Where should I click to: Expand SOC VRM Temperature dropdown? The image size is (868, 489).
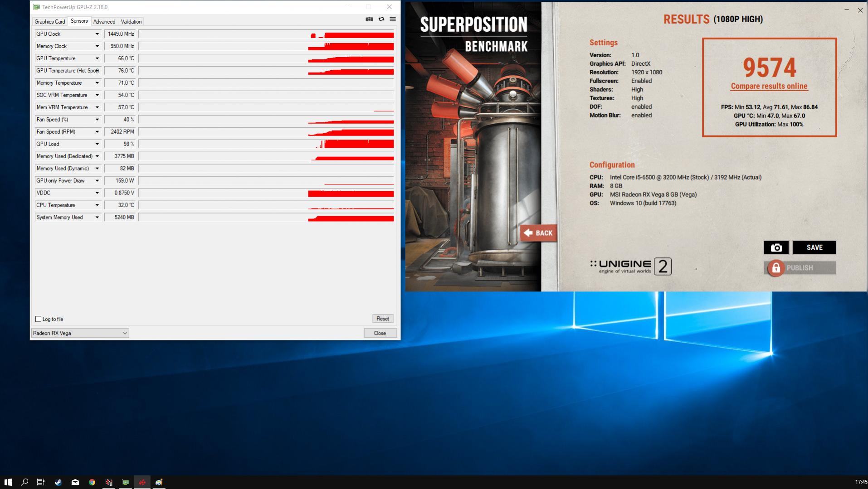coord(97,95)
